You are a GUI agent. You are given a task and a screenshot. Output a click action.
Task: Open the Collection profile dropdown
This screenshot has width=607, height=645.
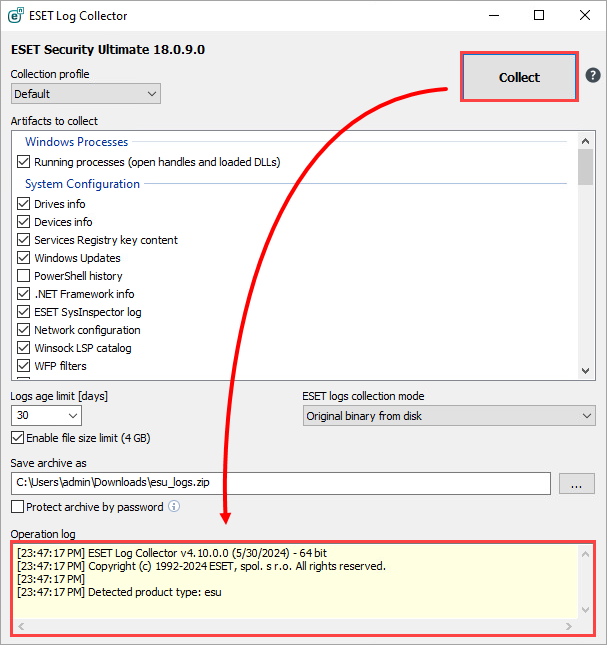(x=86, y=94)
